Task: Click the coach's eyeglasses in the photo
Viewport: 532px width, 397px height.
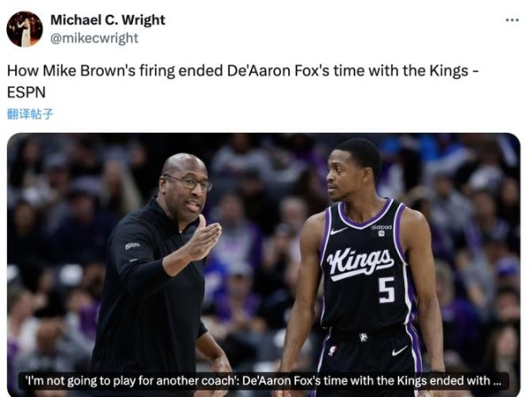Action: [189, 183]
